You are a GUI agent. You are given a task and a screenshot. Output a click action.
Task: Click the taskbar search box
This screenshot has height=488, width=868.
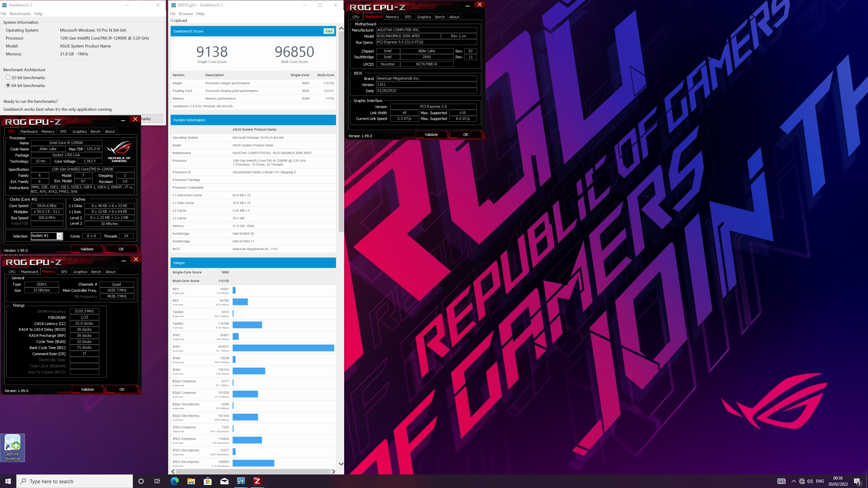pos(75,481)
